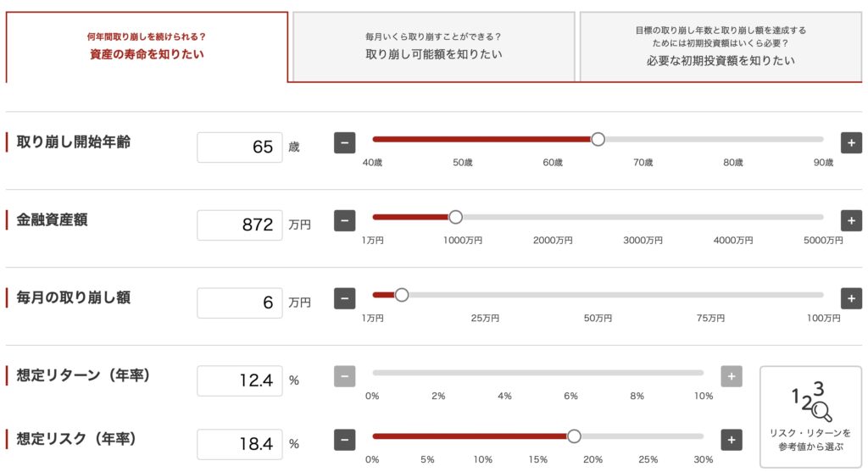Open リスク・リターンを参考値から選ぶ panel
Viewport: 868px width, 472px height.
coord(810,417)
